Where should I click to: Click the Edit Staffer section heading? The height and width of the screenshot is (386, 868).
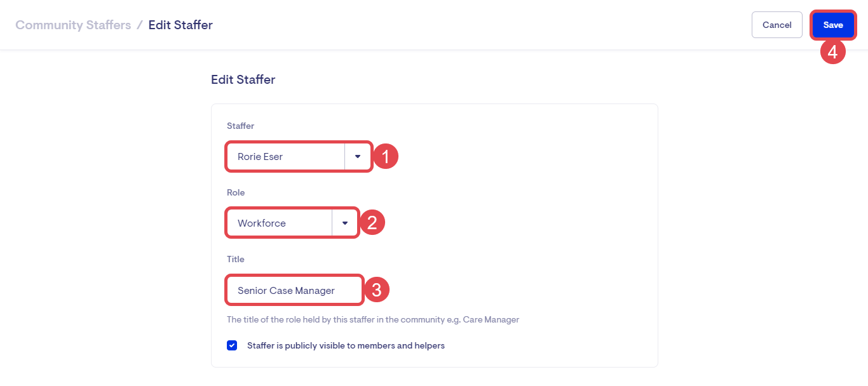pyautogui.click(x=243, y=80)
